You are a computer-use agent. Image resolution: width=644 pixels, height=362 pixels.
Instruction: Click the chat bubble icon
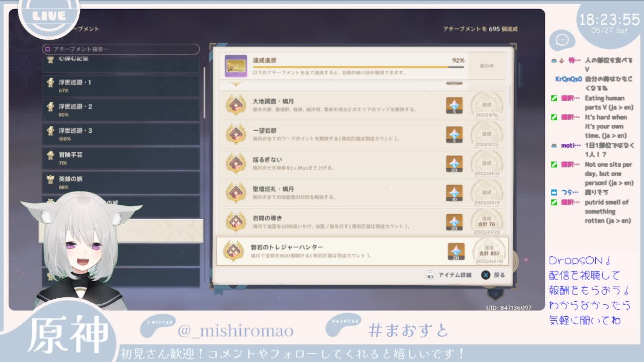[x=562, y=40]
